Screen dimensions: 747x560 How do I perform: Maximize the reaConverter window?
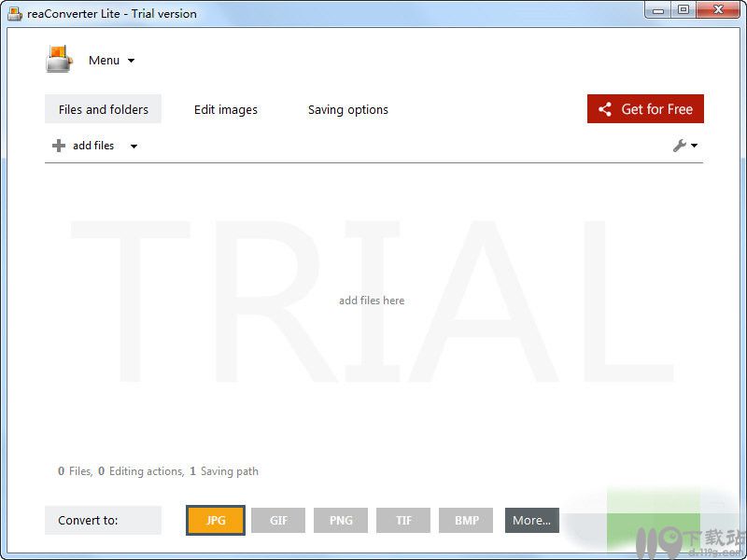(684, 10)
